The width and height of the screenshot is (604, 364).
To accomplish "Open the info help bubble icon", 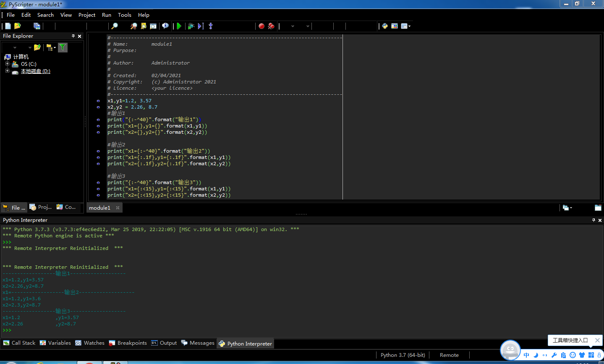I will click(165, 26).
